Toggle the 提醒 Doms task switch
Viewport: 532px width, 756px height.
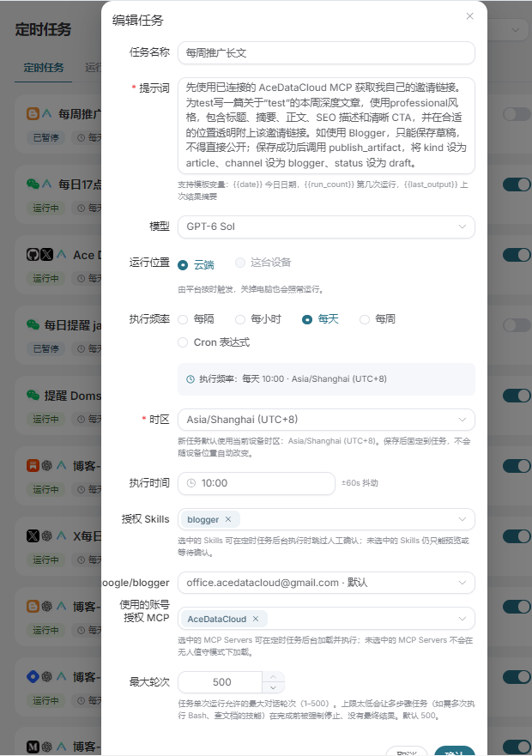[x=517, y=396]
